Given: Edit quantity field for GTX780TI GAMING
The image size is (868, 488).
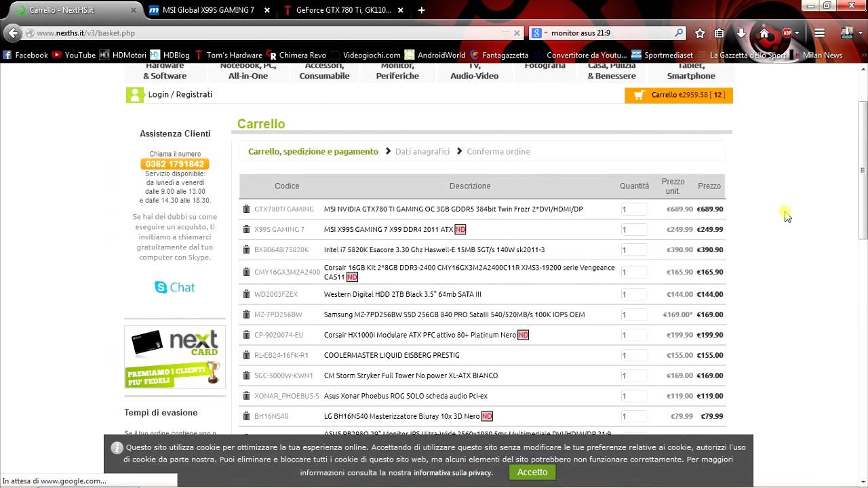Looking at the screenshot, I should [x=634, y=209].
